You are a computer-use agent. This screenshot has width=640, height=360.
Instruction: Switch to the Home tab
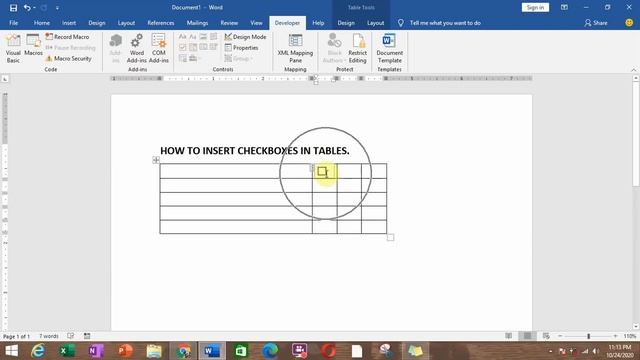tap(42, 23)
